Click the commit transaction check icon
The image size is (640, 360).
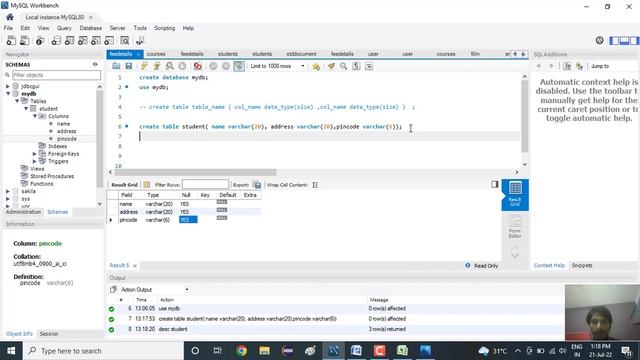pyautogui.click(x=213, y=66)
